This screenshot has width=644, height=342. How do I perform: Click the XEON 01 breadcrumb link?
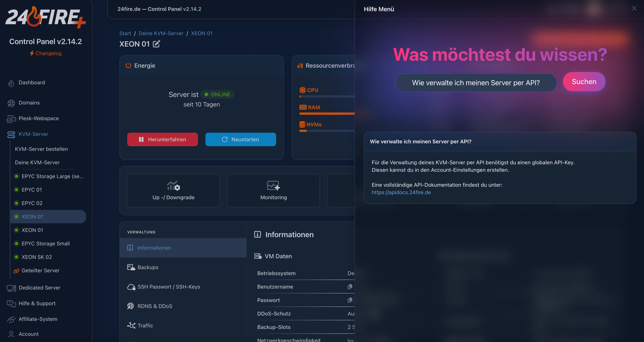[x=202, y=33]
